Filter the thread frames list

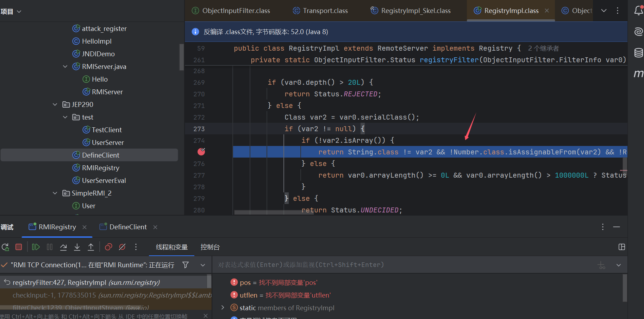tap(186, 265)
